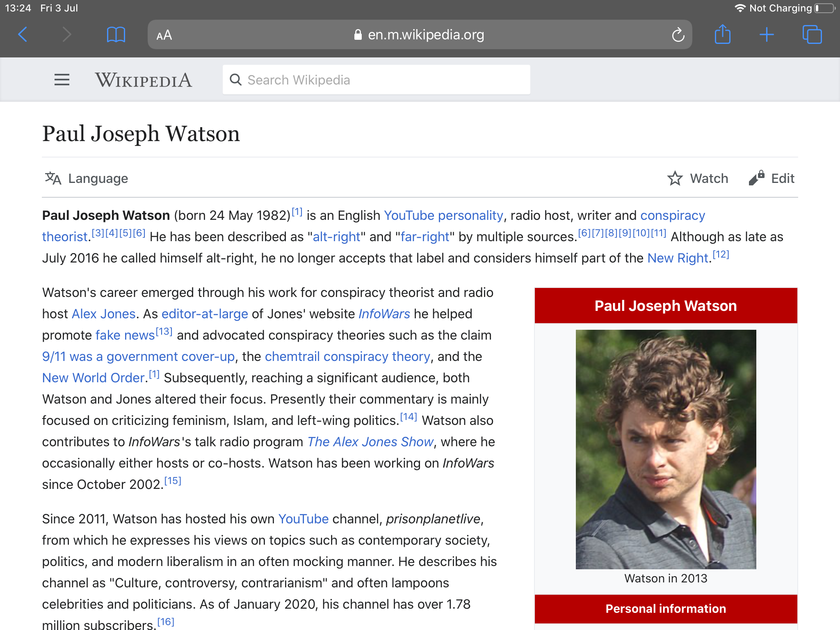This screenshot has width=840, height=630.
Task: Open the AA reader text-size menu
Action: point(164,35)
